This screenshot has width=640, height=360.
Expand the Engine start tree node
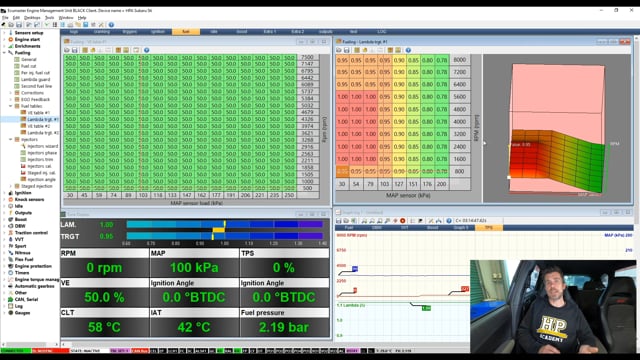4,40
